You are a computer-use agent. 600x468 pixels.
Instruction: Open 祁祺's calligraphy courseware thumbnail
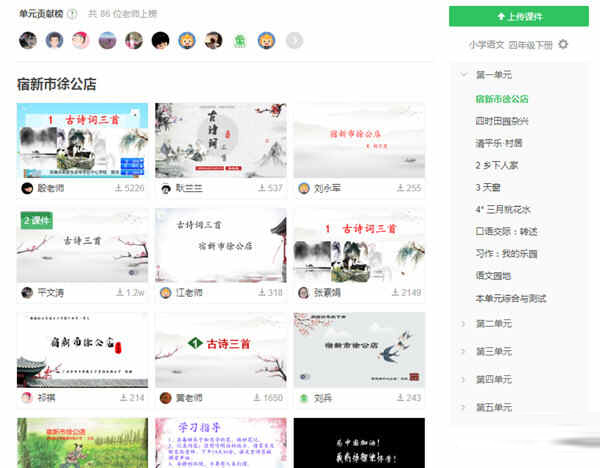pos(82,350)
